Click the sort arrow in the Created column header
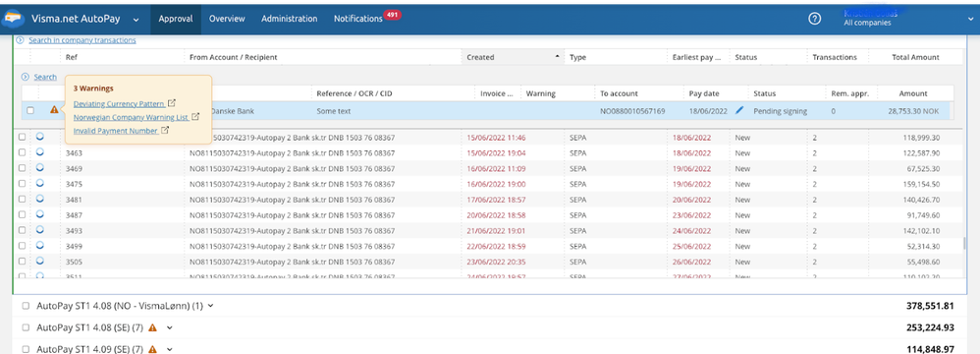This screenshot has width=980, height=354. click(557, 57)
